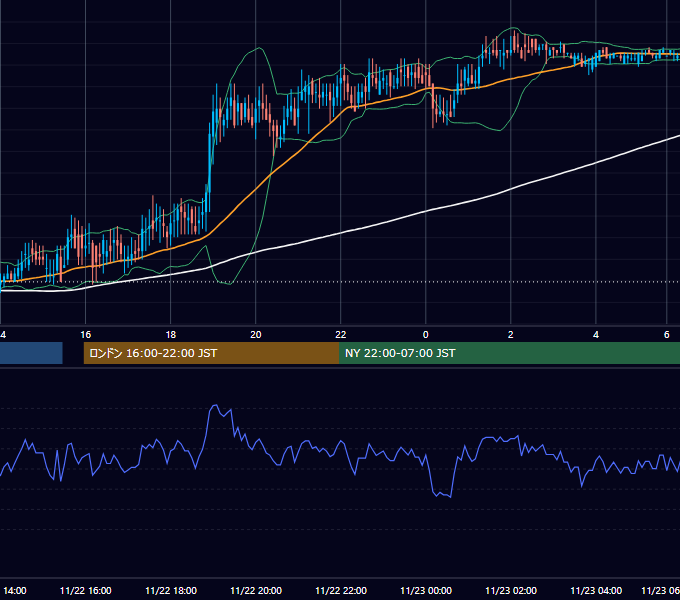Click the '16' hour label on the price chart axis
The height and width of the screenshot is (600, 680).
click(x=85, y=335)
